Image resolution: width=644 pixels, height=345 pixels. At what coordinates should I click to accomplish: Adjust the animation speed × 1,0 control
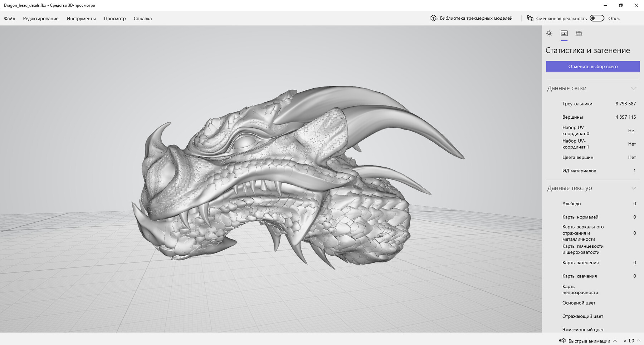[629, 340]
